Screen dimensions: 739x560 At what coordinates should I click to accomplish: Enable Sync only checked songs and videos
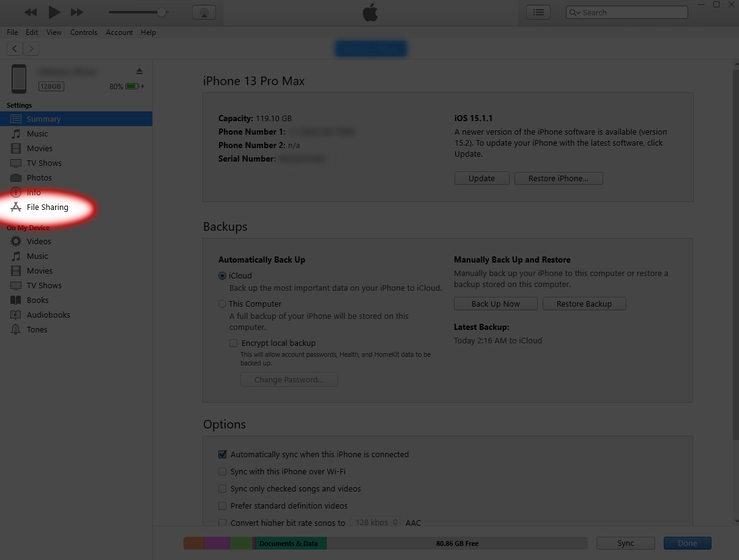223,489
